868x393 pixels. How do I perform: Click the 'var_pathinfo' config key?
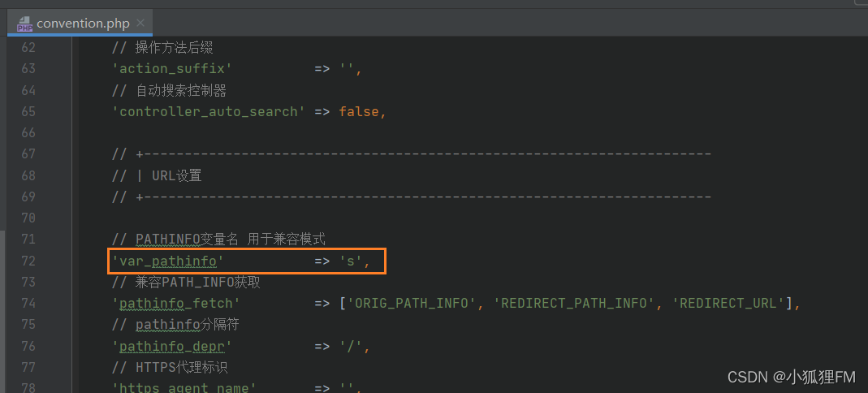click(168, 261)
